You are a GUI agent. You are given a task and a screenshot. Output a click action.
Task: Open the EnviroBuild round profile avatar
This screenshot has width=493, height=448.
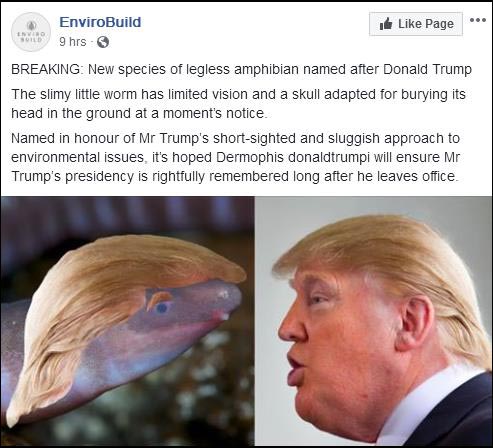click(31, 32)
